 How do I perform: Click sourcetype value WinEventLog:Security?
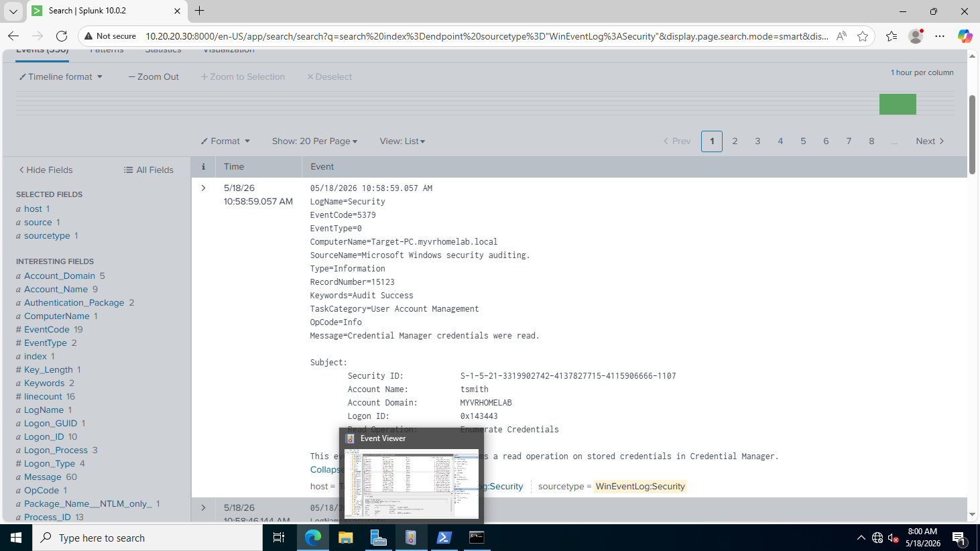coord(640,486)
